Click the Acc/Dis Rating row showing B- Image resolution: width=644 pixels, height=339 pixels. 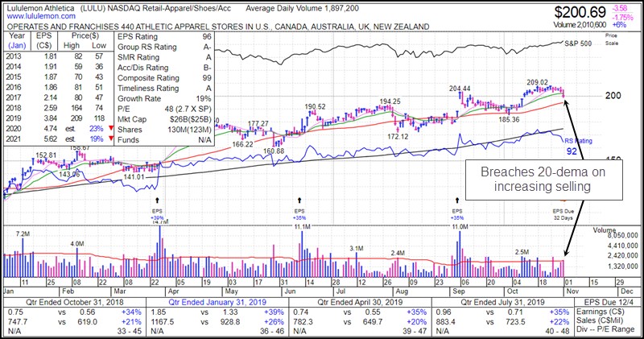click(x=164, y=68)
